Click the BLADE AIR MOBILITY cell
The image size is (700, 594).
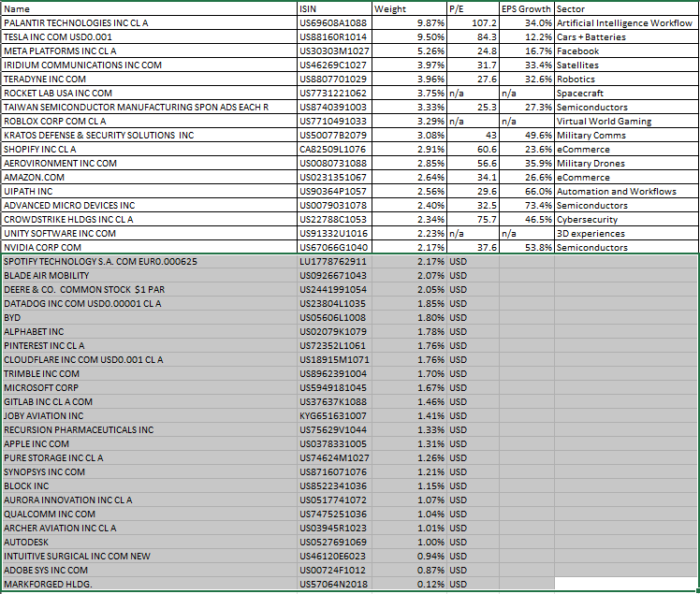click(149, 275)
